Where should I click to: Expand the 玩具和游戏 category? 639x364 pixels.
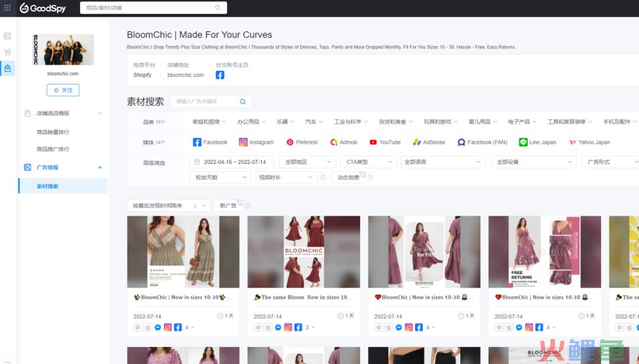click(441, 122)
